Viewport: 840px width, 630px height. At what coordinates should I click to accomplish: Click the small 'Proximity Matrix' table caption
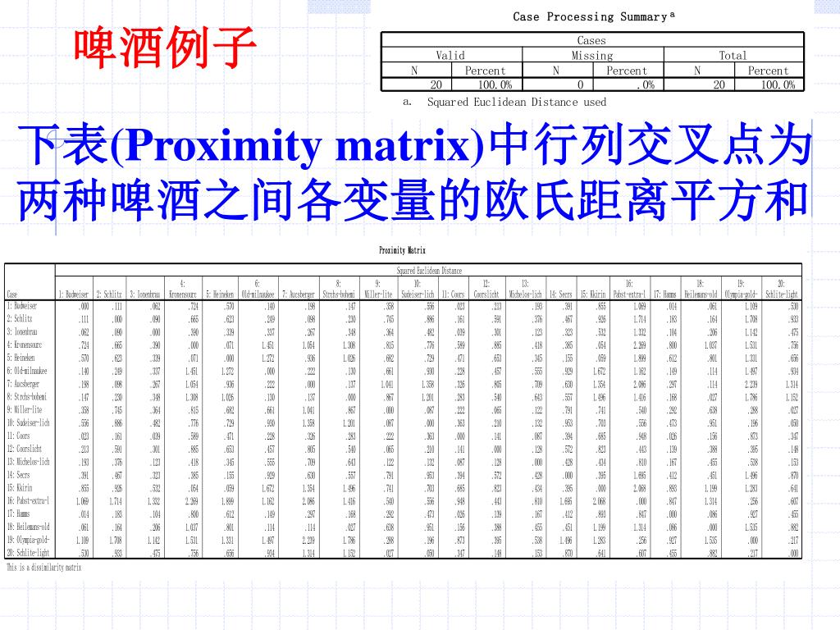pyautogui.click(x=402, y=250)
